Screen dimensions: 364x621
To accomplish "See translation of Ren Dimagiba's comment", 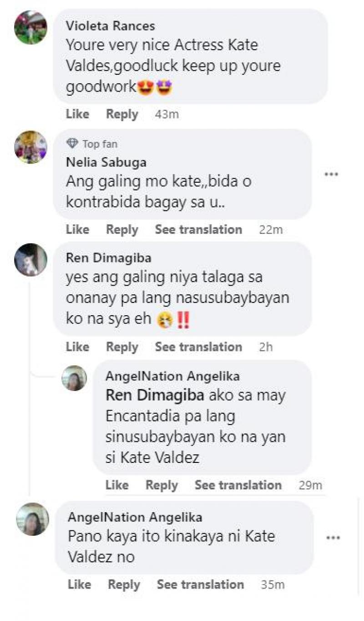I will [198, 347].
